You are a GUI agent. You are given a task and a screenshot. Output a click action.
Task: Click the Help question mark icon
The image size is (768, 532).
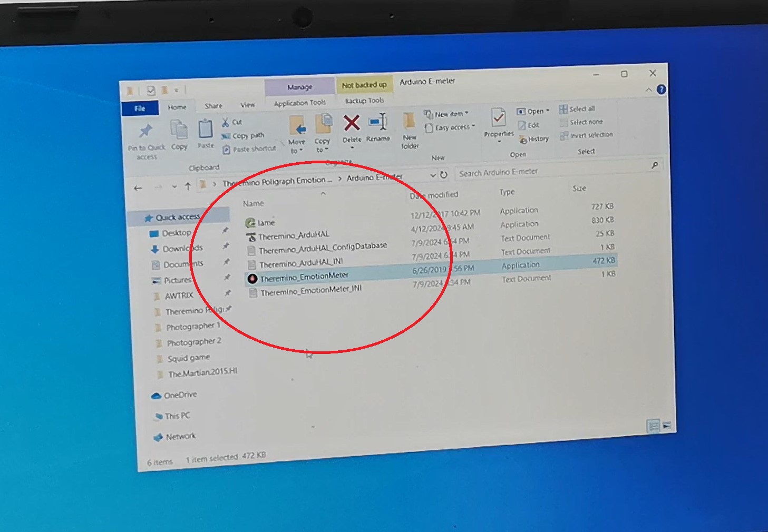pyautogui.click(x=661, y=90)
